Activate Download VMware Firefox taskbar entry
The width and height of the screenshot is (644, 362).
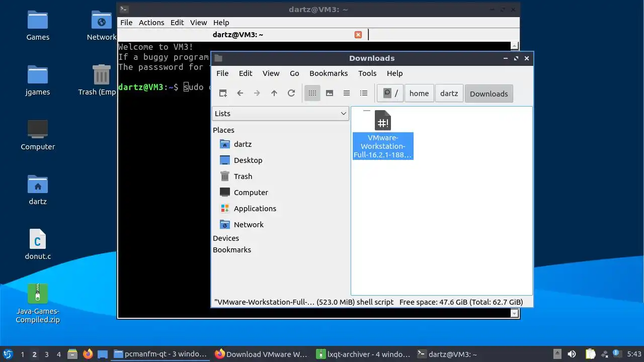[x=262, y=354]
